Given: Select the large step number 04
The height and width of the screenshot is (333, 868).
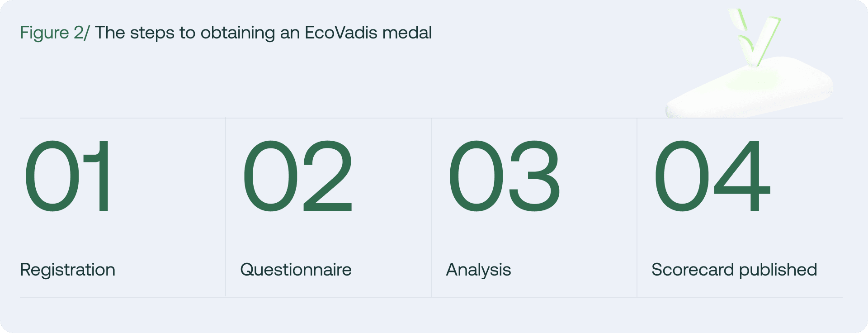Looking at the screenshot, I should (x=712, y=176).
